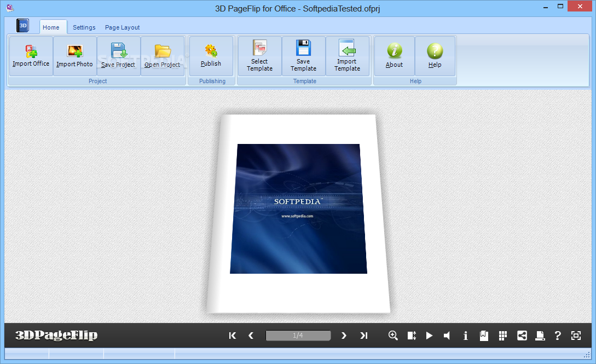The width and height of the screenshot is (596, 364).
Task: Toggle the flip sound speaker icon
Action: pyautogui.click(x=447, y=336)
